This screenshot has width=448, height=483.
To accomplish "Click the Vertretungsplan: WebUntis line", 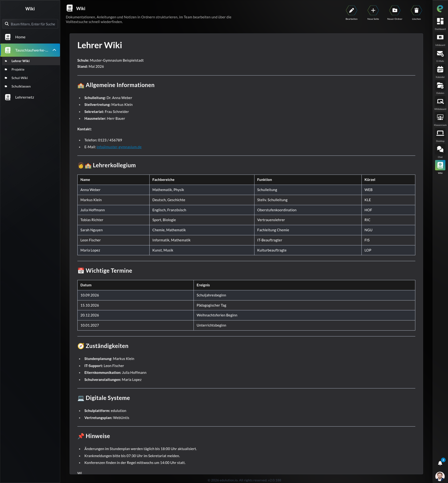I will click(107, 418).
